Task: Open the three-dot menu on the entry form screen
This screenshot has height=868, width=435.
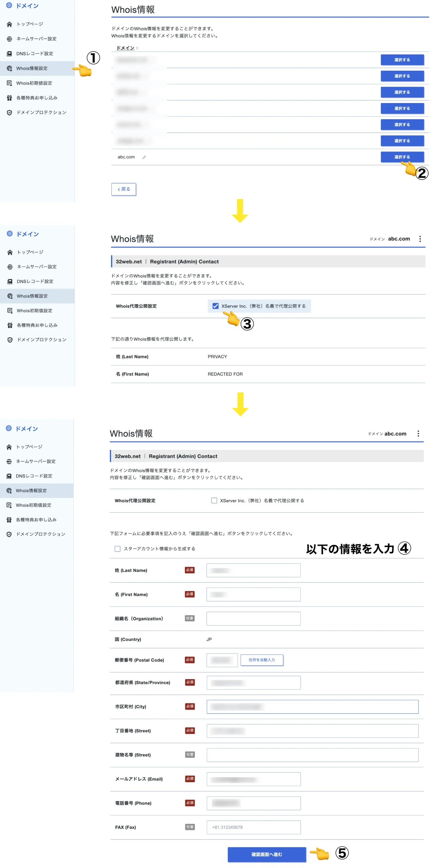Action: (x=418, y=433)
